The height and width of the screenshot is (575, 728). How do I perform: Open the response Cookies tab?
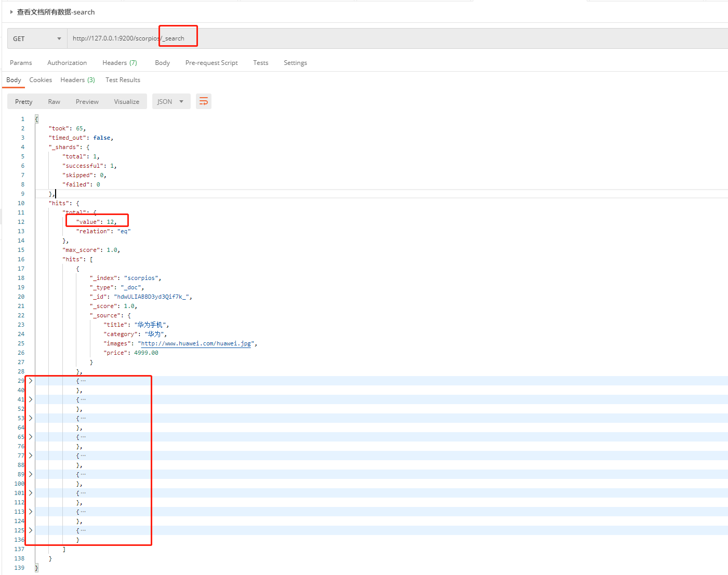click(41, 80)
